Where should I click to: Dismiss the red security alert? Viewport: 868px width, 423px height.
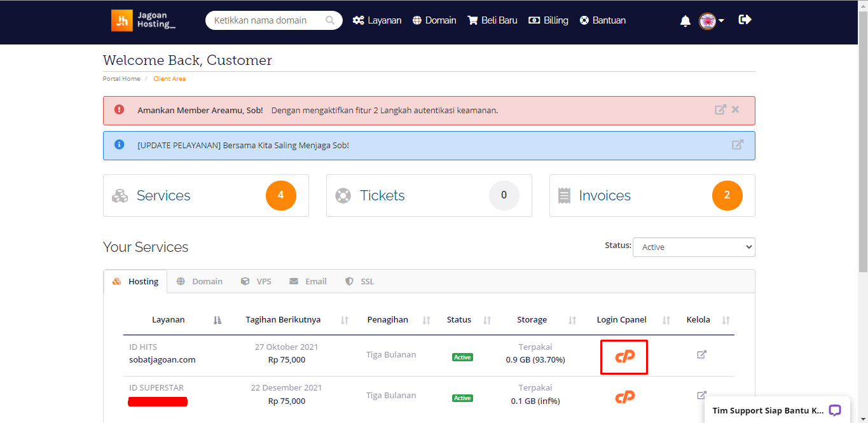(x=736, y=109)
